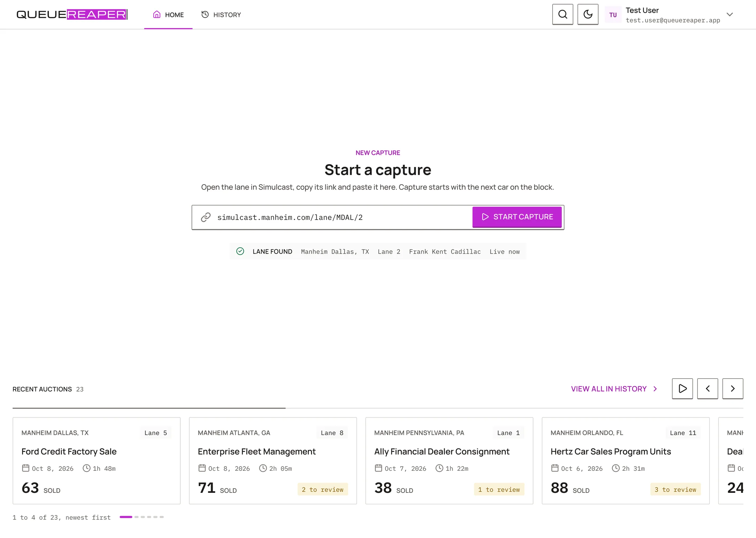Click the search icon button
The width and height of the screenshot is (756, 538).
[562, 14]
